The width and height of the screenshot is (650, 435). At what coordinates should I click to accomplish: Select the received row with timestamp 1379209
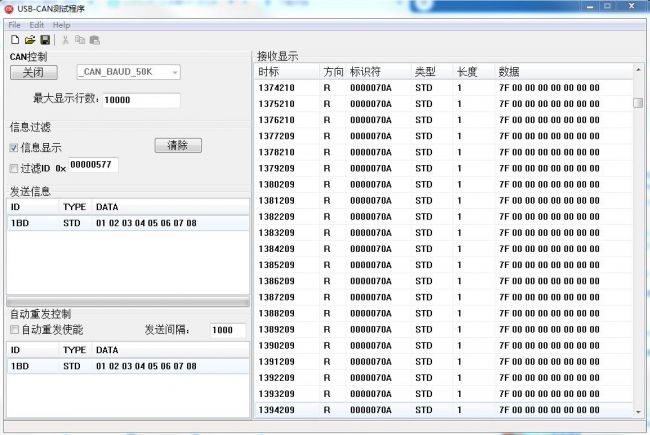coord(444,169)
